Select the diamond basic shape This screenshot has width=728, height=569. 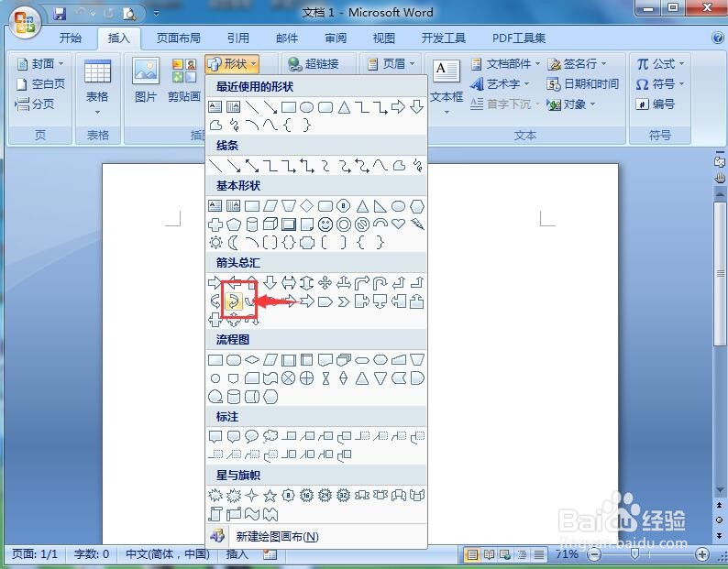point(307,205)
